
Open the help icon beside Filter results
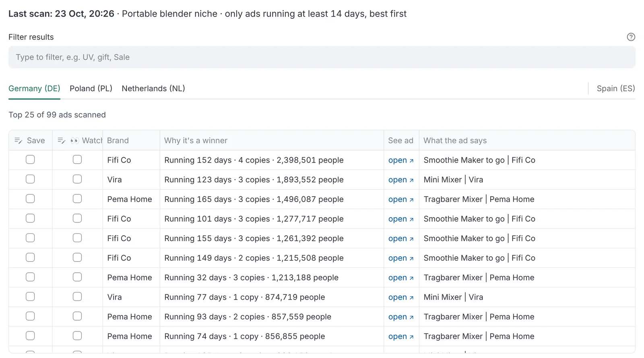(631, 37)
